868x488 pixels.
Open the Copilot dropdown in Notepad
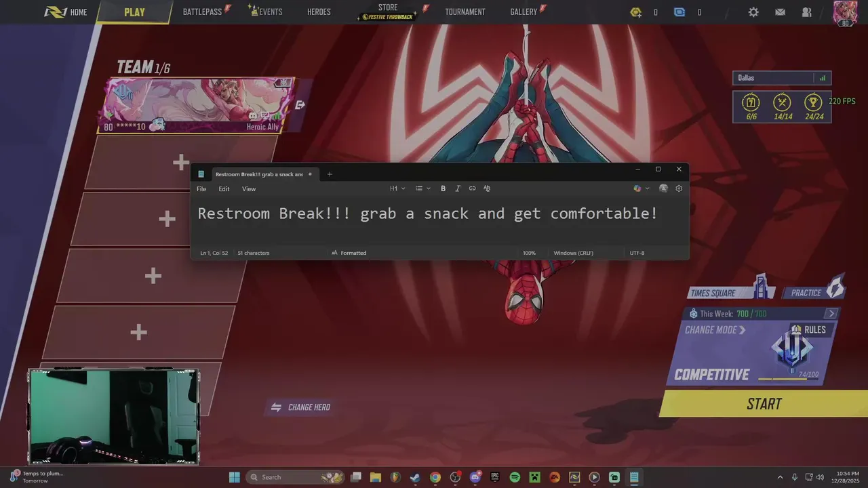[641, 188]
